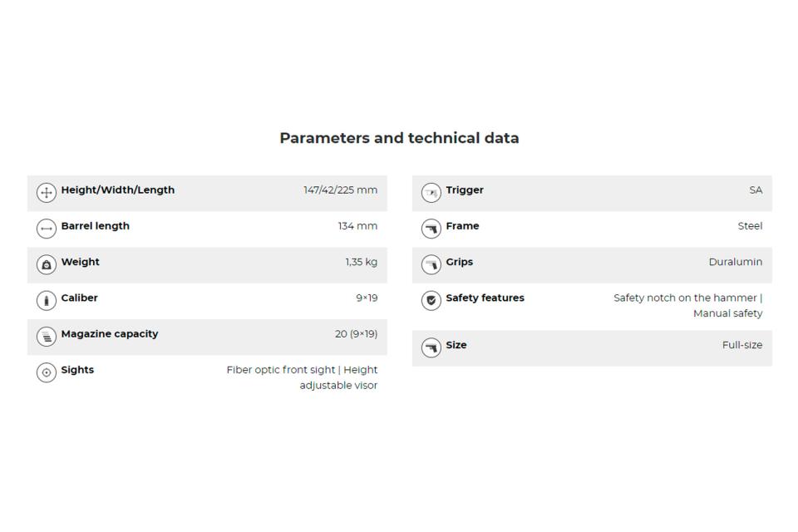Click the 1,35 kg weight value
Screen dimensions: 798x532
362,262
